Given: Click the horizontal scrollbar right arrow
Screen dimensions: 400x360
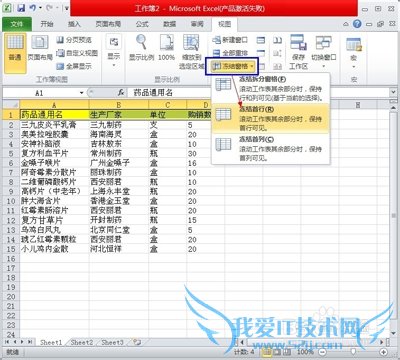Looking at the screenshot, I should point(383,342).
